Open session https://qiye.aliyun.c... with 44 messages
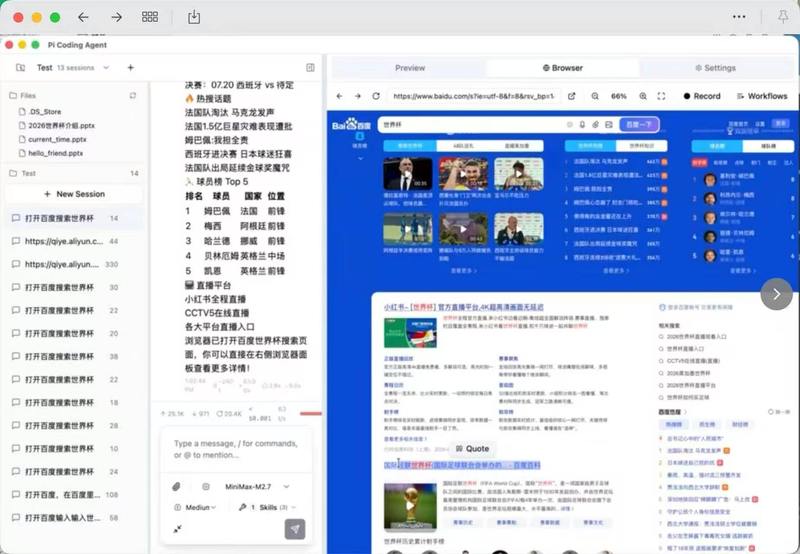 [x=74, y=241]
